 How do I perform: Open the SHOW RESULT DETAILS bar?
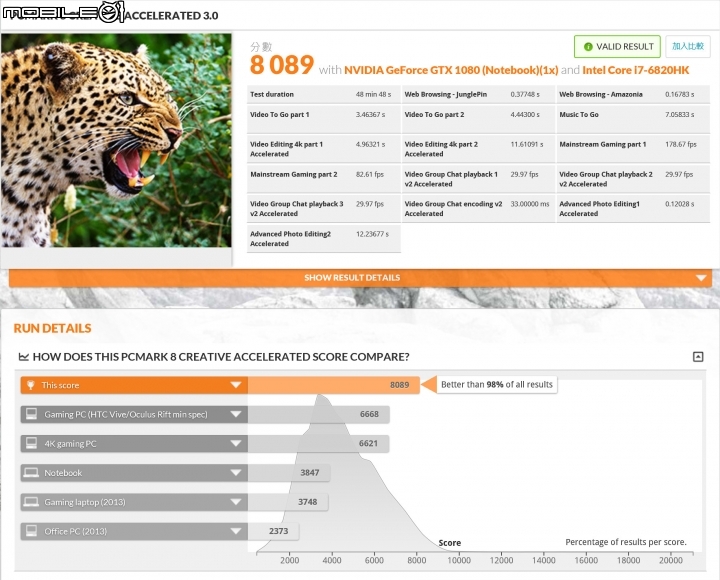point(360,278)
